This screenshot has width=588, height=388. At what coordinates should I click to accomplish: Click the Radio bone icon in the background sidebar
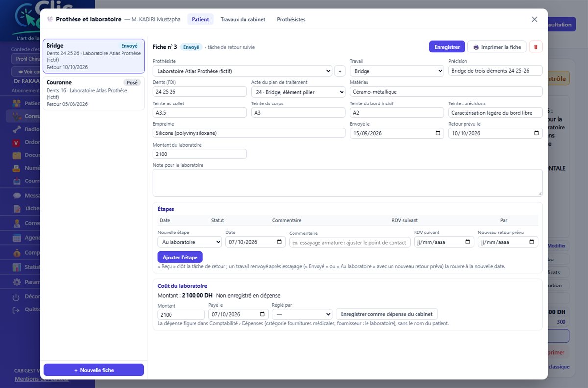click(17, 129)
